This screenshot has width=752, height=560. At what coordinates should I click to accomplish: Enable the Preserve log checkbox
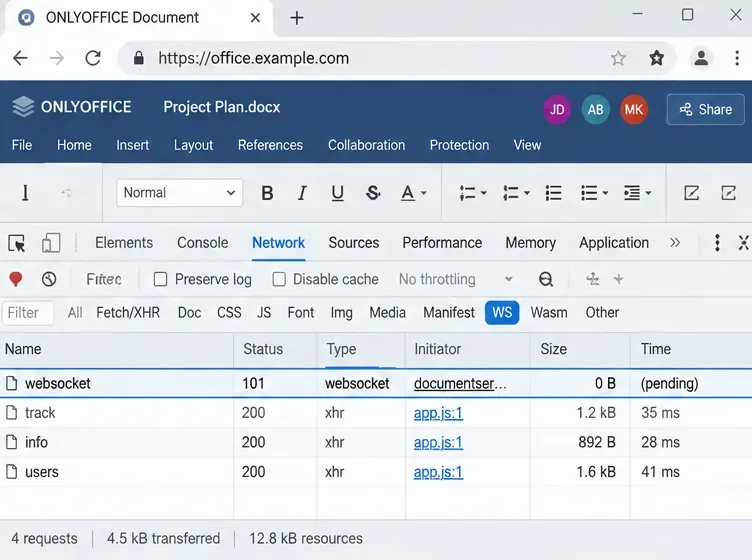(x=160, y=279)
